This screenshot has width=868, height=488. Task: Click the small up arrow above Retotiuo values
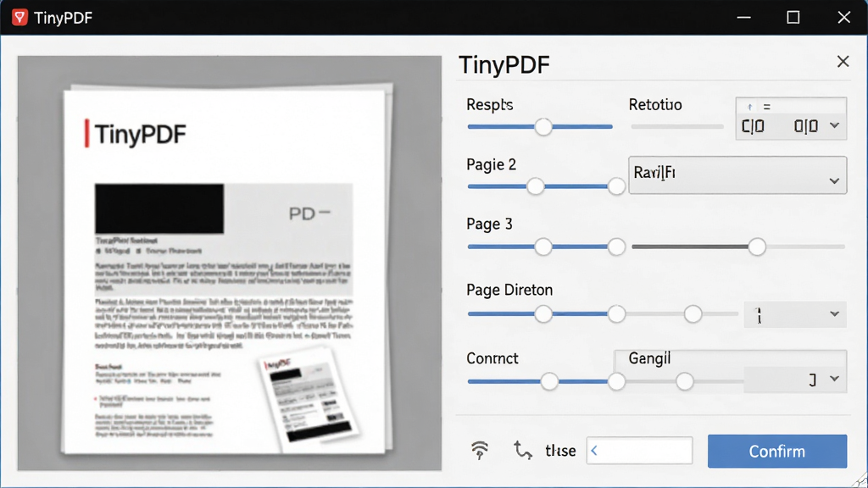(749, 107)
